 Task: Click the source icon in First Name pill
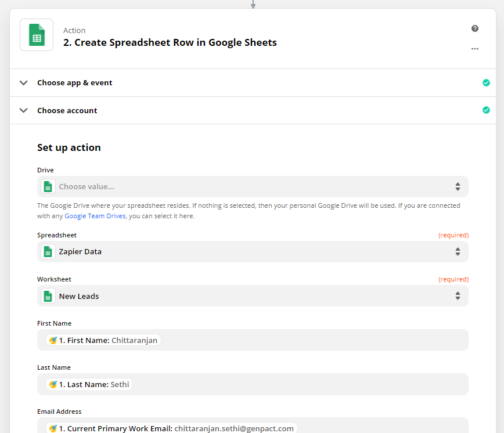[x=53, y=340]
